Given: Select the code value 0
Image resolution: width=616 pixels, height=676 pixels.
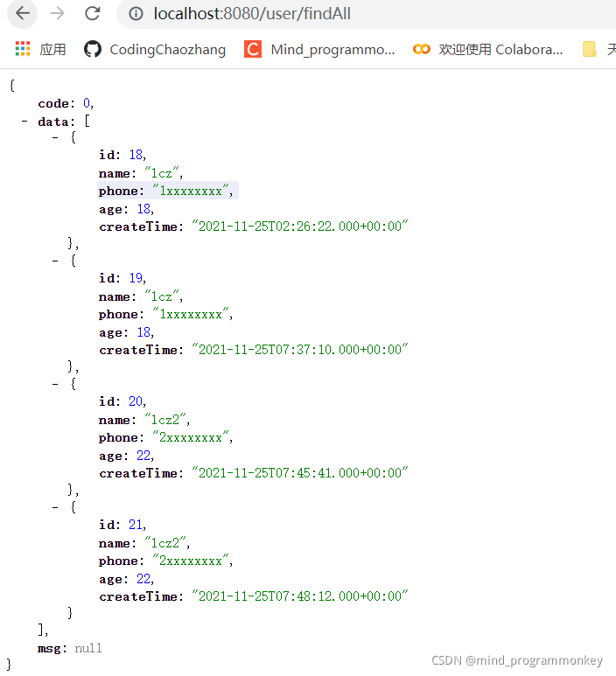Looking at the screenshot, I should point(87,103).
